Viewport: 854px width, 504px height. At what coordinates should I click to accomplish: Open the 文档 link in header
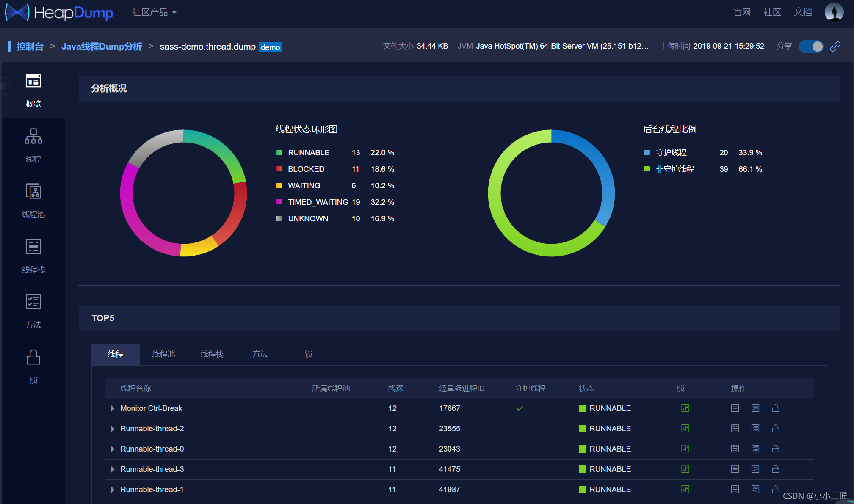pyautogui.click(x=802, y=12)
